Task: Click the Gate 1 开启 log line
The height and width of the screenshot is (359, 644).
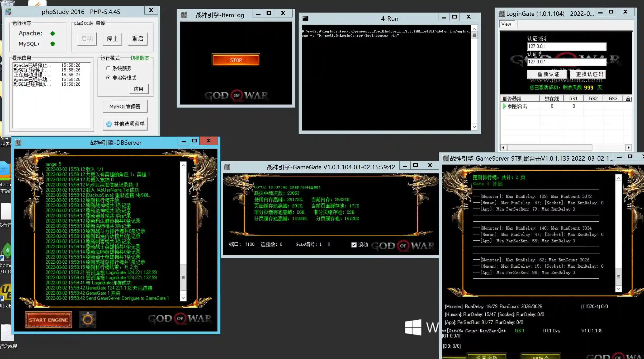Action: [487, 184]
